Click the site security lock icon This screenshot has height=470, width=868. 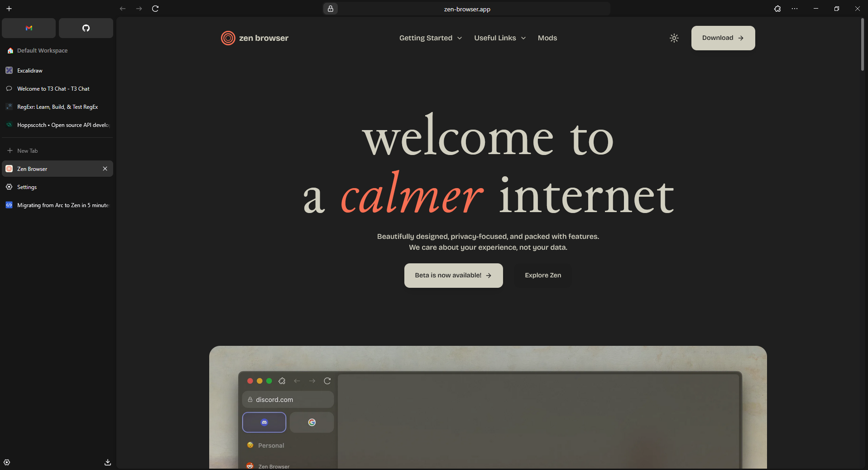tap(331, 9)
